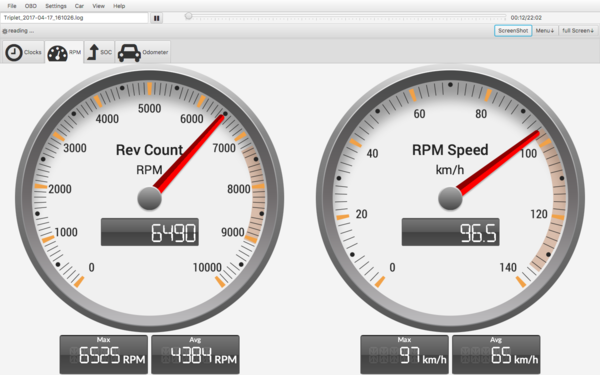This screenshot has width=600, height=375.
Task: Click the Max 97 km/h display
Action: 404,354
